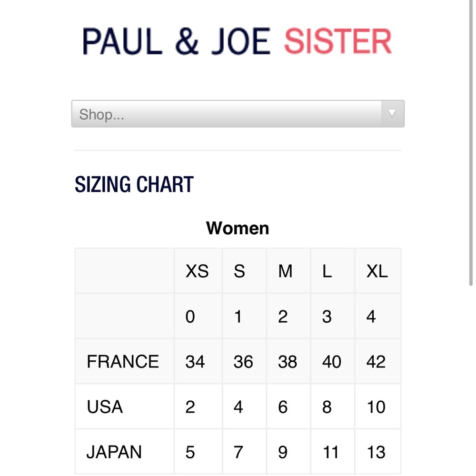Click the L column header
The image size is (476, 476).
coord(332,271)
